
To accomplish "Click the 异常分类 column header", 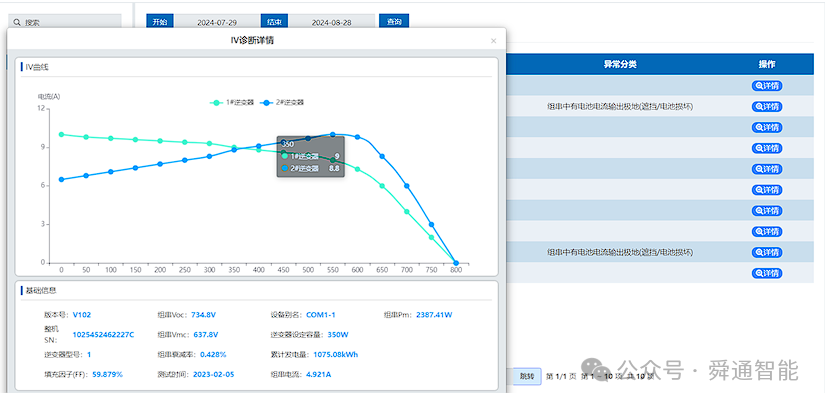I will (620, 64).
